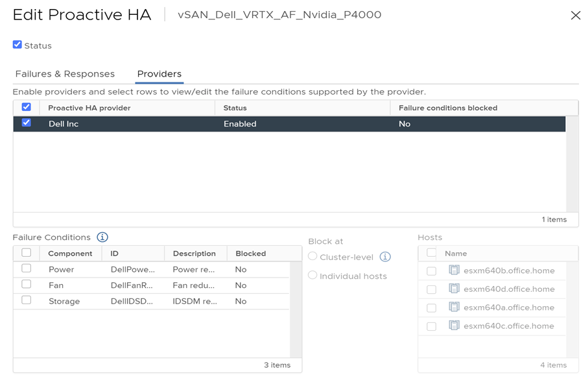Image resolution: width=588 pixels, height=382 pixels.
Task: Click the IDSDM re... description cell
Action: point(194,302)
